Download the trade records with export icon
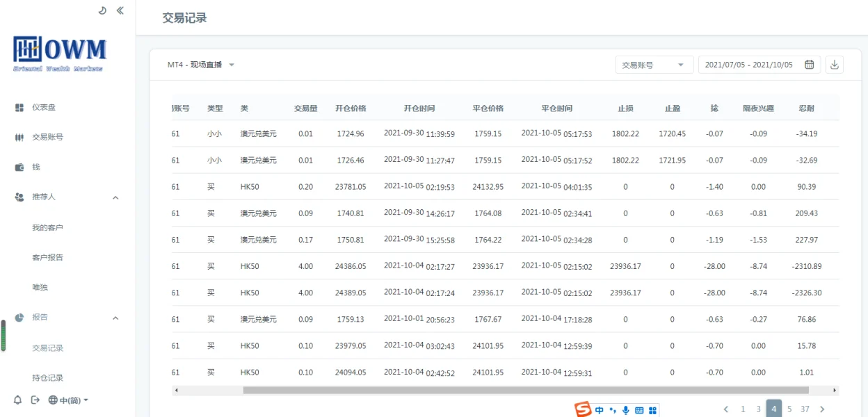 [x=835, y=65]
